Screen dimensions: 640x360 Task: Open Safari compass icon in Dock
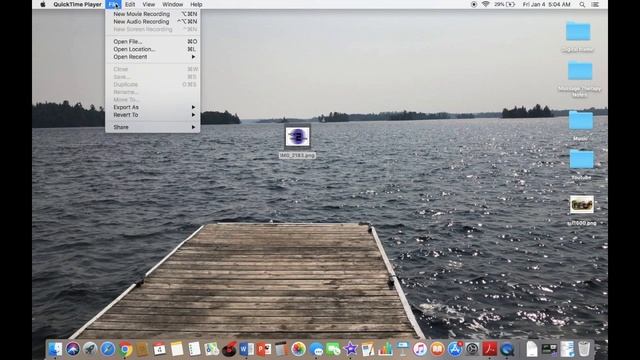[x=108, y=349]
